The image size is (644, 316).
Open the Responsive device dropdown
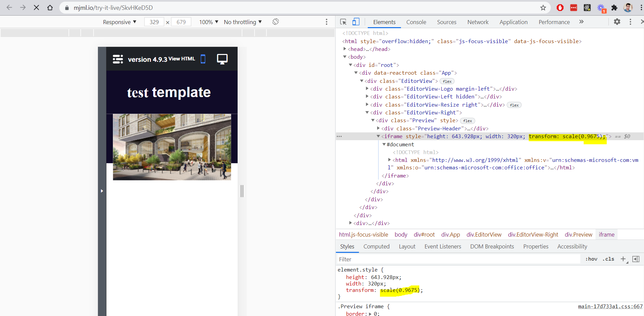(119, 22)
